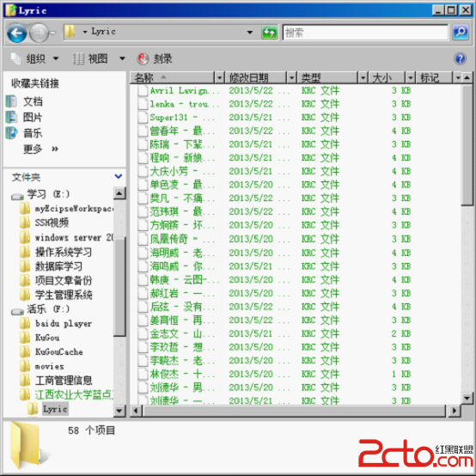Select the windows server folder
476x476 pixels.
(x=66, y=237)
